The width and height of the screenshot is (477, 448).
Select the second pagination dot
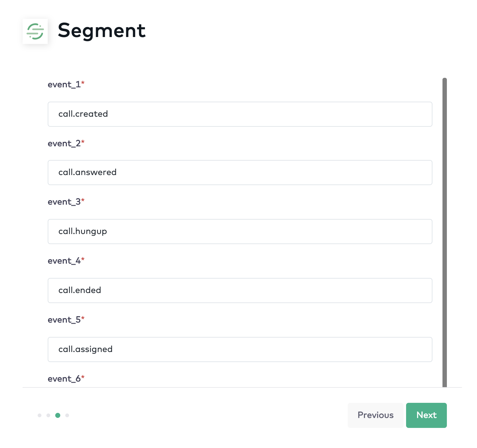49,415
